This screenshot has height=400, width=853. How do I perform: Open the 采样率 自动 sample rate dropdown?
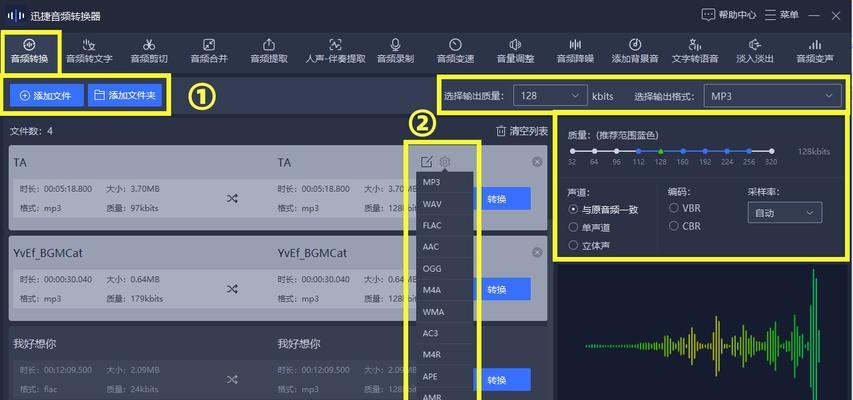tap(784, 213)
